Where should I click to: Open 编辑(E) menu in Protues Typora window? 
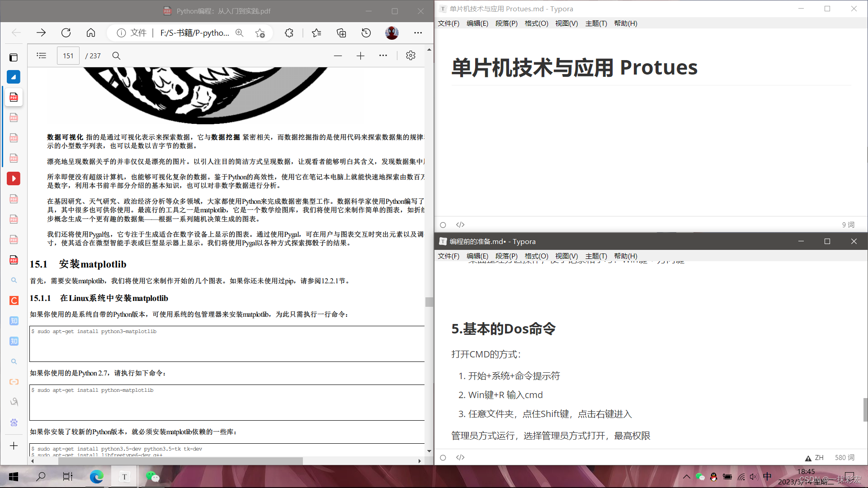477,23
